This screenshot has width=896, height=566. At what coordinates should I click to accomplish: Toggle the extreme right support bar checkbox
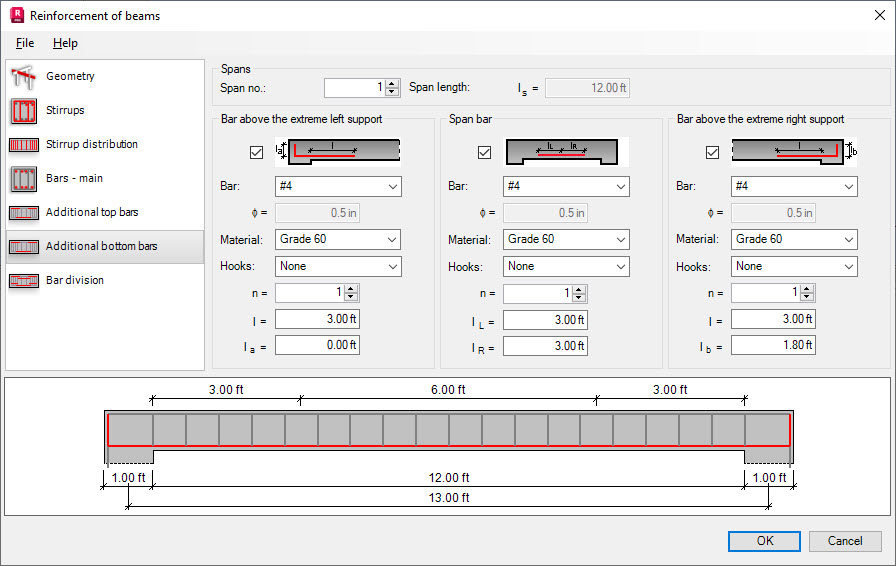713,152
